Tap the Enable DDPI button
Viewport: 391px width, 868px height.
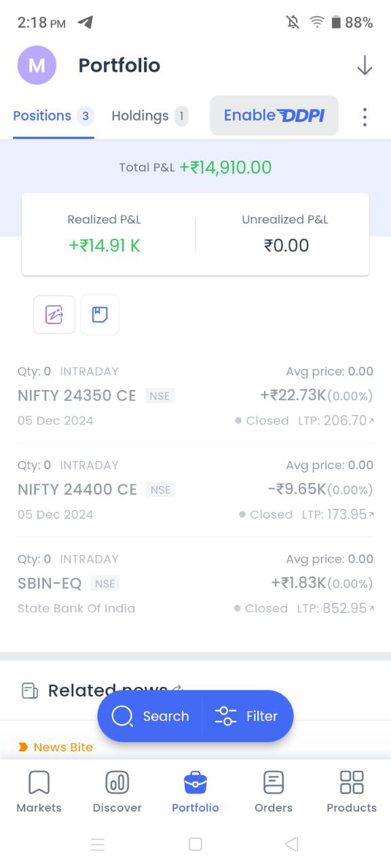click(x=274, y=115)
